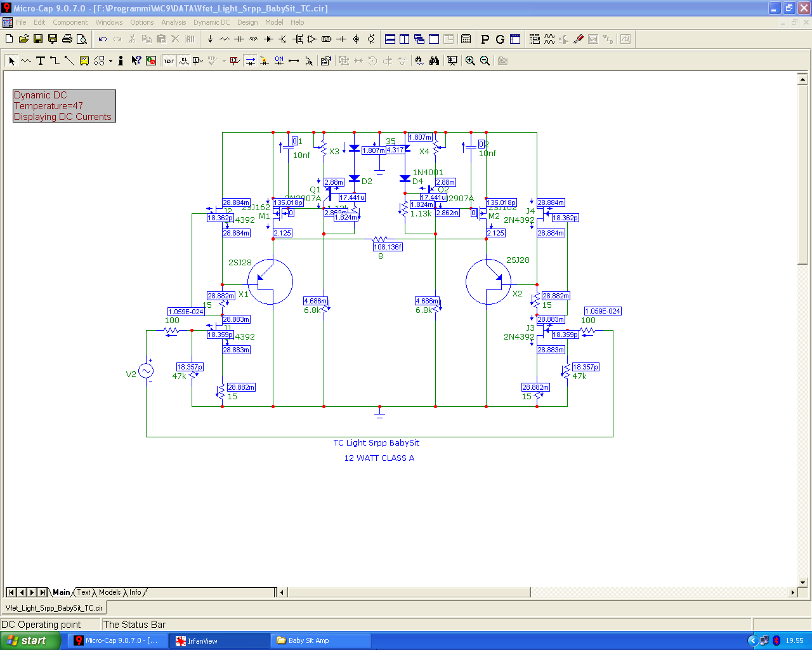Place an opamp component

pos(312,39)
